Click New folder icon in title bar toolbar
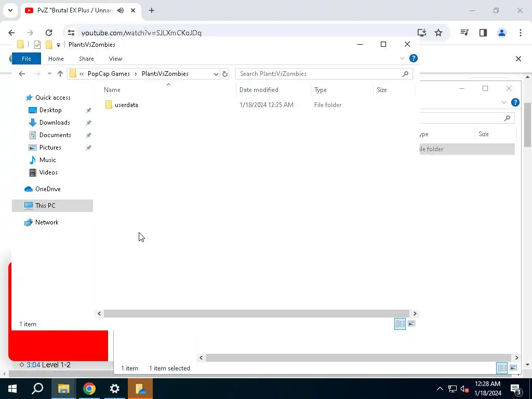 coord(49,45)
